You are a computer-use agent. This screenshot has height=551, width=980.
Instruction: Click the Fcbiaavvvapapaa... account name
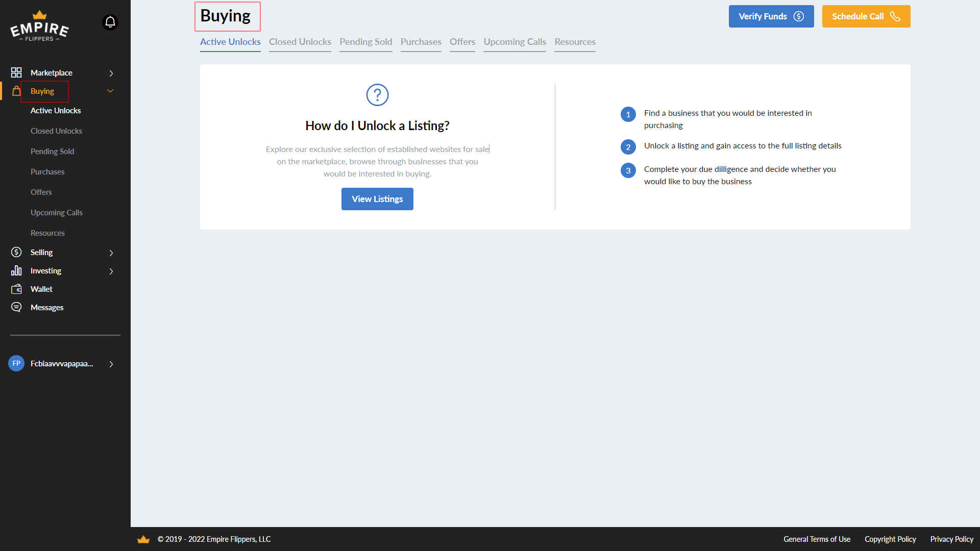(62, 363)
